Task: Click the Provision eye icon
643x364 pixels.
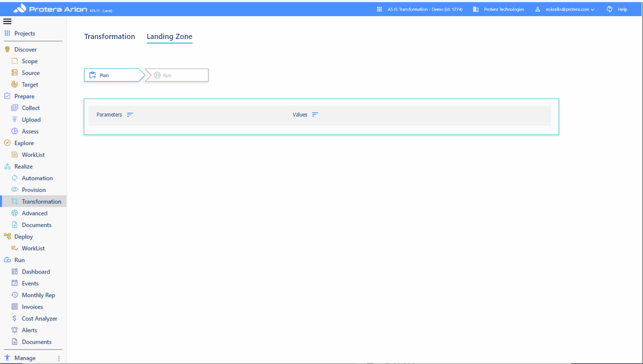Action: tap(15, 190)
